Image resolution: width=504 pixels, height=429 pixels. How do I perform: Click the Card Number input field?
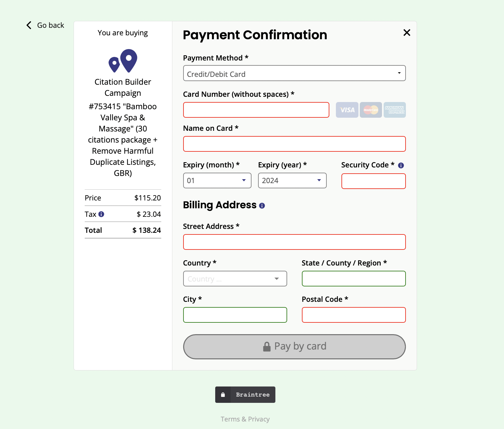coord(256,110)
